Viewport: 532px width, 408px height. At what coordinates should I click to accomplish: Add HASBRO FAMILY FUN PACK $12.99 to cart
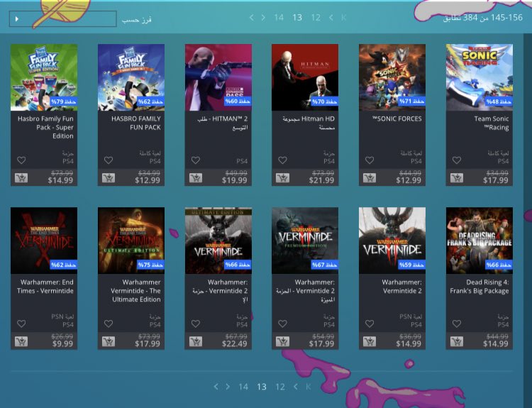point(109,177)
